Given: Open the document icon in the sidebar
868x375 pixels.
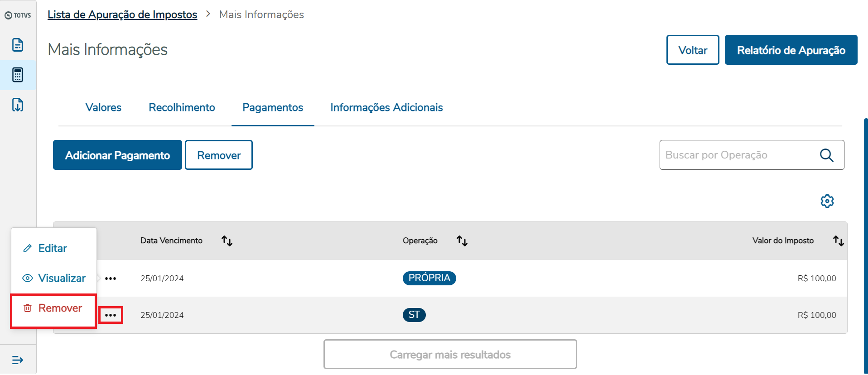Looking at the screenshot, I should coord(18,45).
